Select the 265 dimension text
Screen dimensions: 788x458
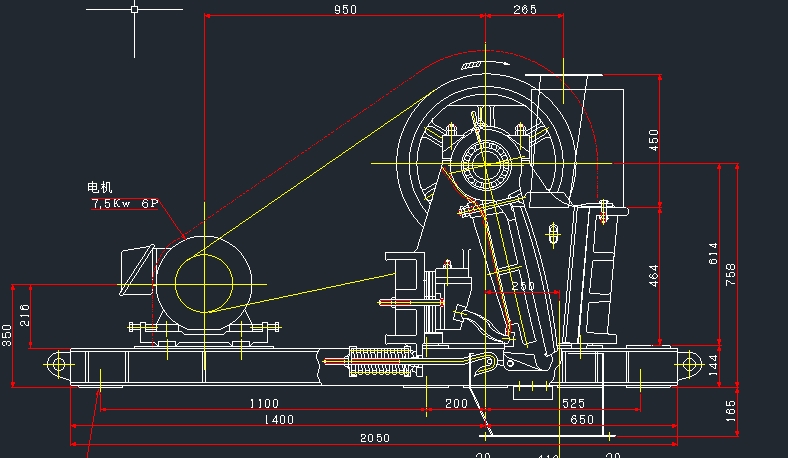point(525,10)
